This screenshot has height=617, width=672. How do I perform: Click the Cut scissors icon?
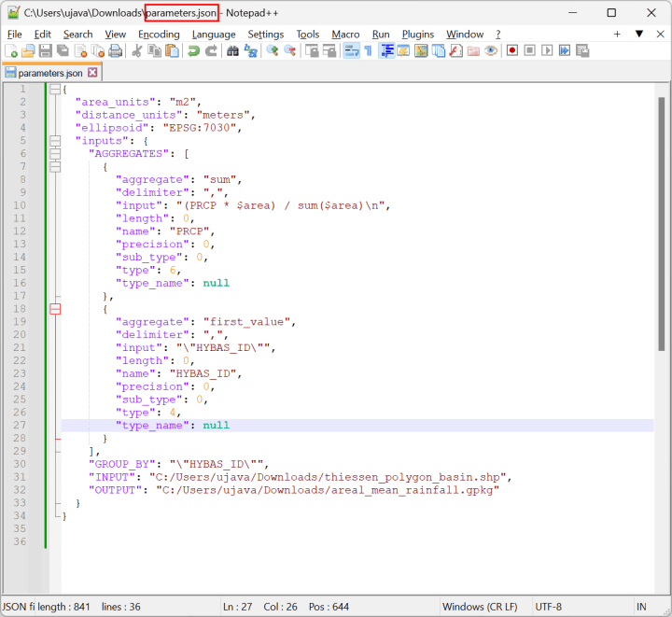137,50
